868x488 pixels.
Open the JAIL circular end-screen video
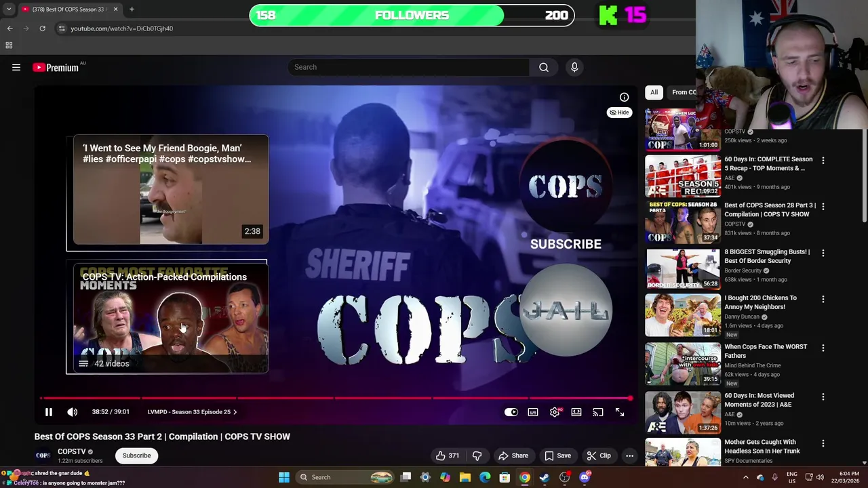click(x=566, y=310)
